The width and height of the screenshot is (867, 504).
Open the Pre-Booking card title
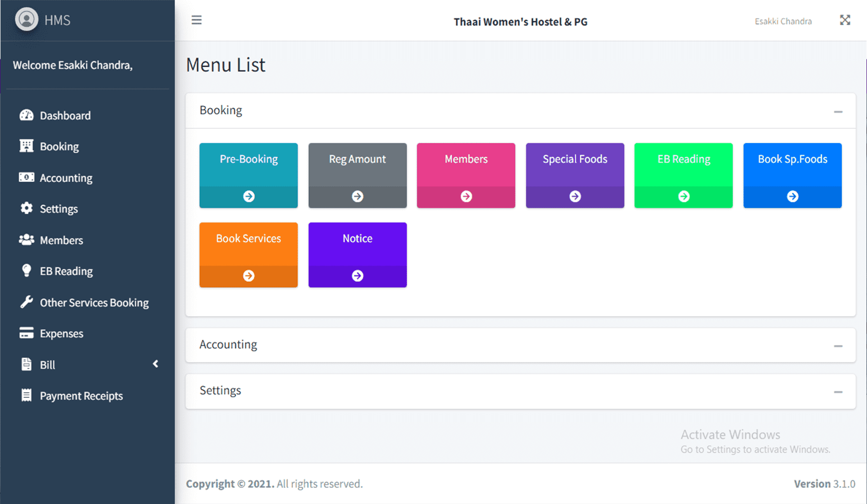[x=249, y=159]
